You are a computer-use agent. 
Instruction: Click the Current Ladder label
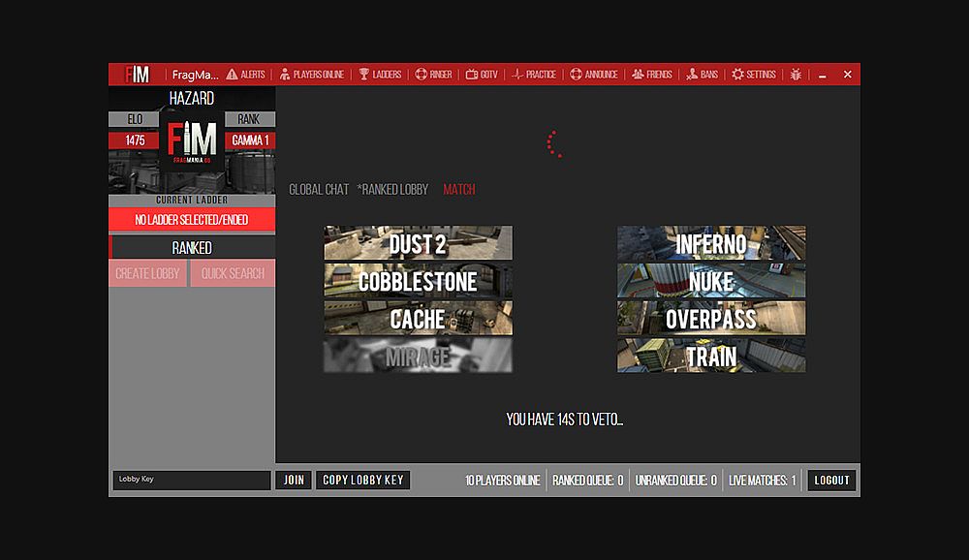192,201
